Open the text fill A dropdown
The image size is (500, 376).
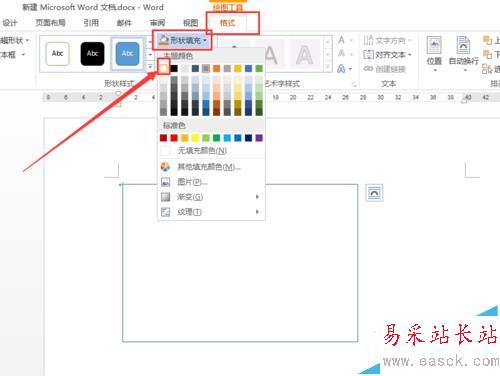tap(345, 40)
